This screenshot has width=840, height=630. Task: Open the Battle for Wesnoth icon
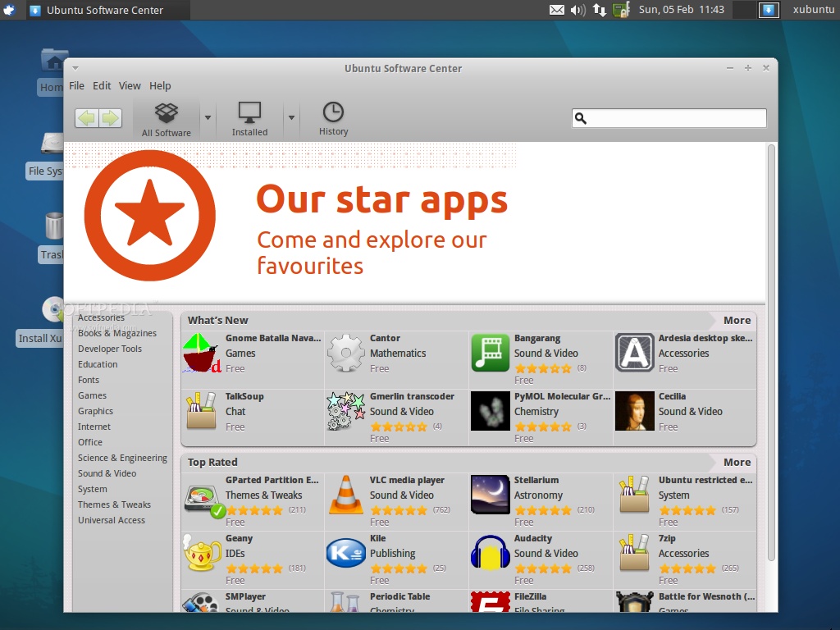634,602
